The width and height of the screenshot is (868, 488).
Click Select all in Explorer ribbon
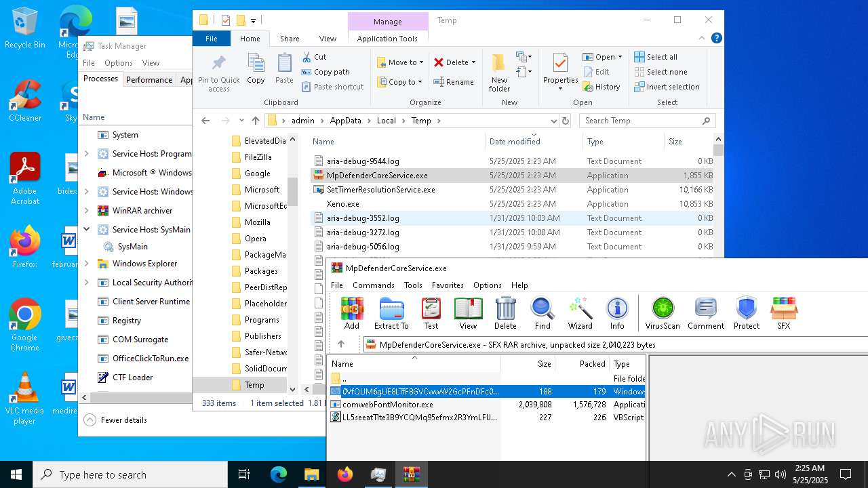coord(656,57)
